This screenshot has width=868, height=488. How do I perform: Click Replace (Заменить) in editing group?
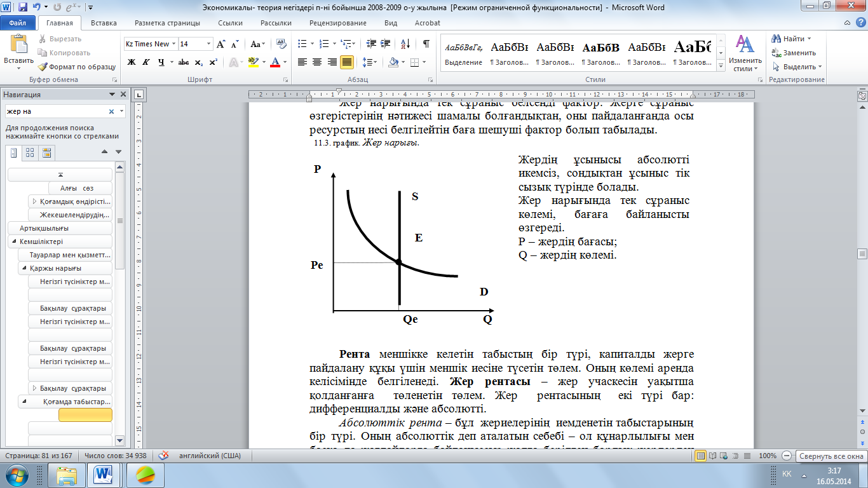click(x=794, y=53)
